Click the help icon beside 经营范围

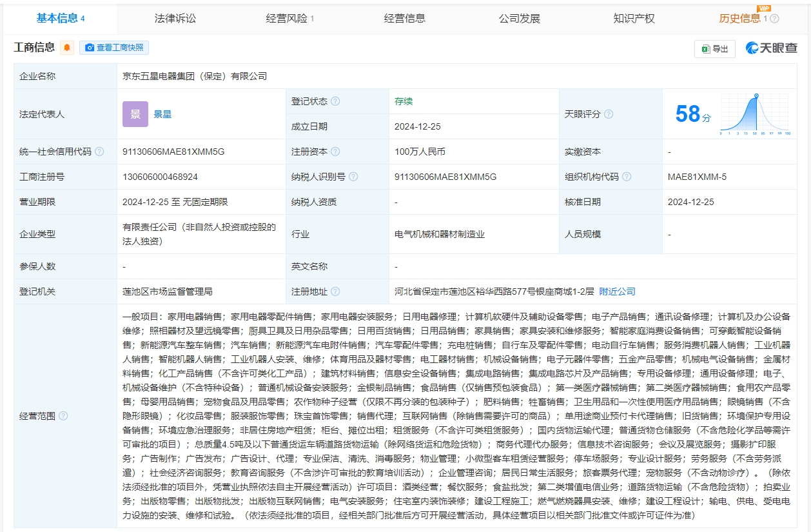tap(63, 416)
